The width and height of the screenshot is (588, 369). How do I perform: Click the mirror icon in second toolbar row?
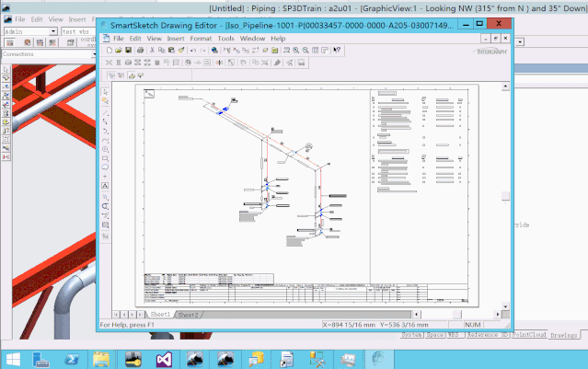219,63
